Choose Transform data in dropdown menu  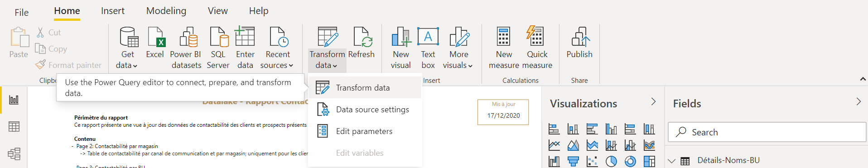point(365,87)
